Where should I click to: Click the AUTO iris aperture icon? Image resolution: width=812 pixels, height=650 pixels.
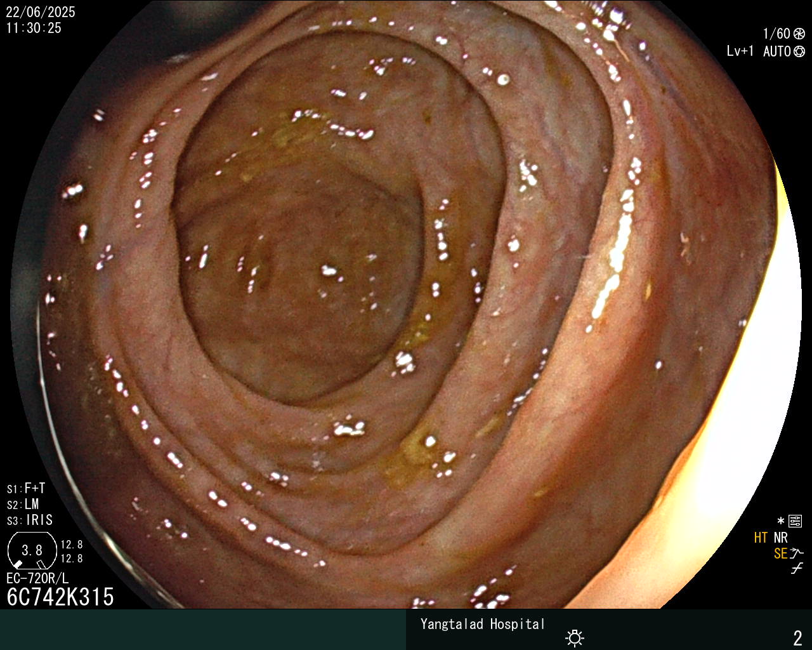click(x=799, y=51)
